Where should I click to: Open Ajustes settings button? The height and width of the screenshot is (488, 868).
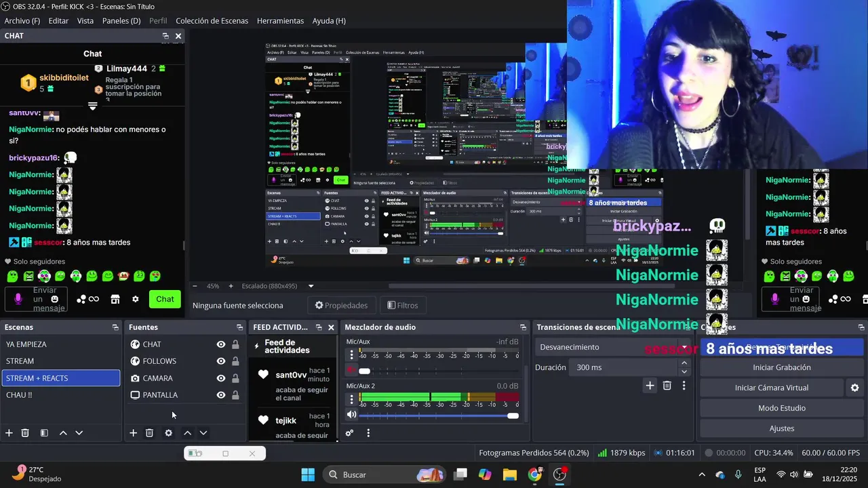pyautogui.click(x=782, y=428)
